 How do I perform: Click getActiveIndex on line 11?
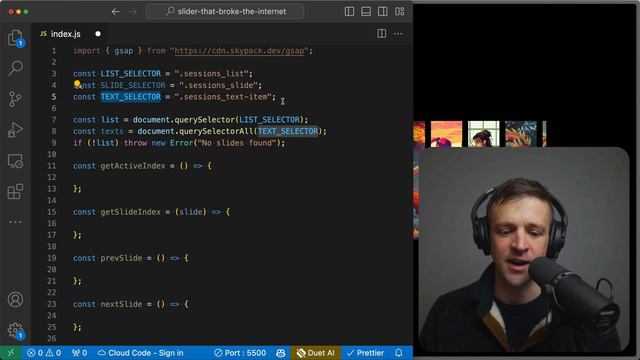click(133, 166)
